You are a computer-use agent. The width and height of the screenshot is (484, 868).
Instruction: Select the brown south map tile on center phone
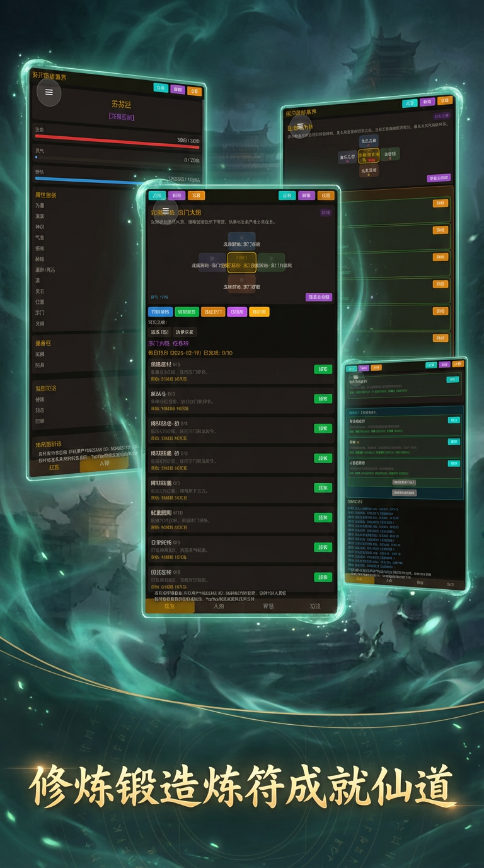242,284
